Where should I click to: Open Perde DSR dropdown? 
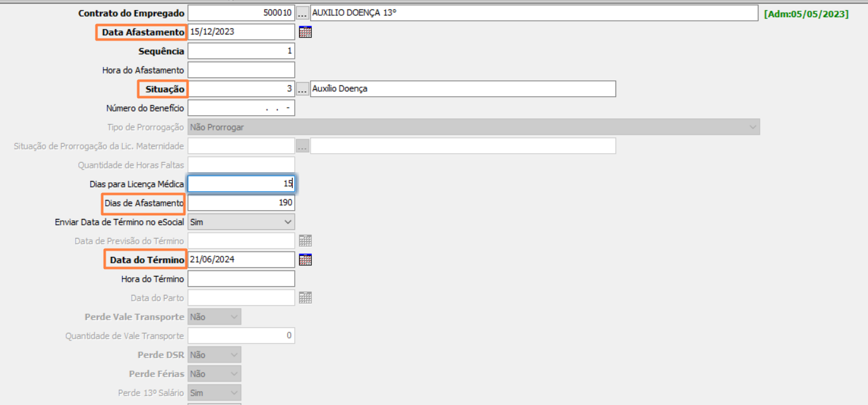coord(234,355)
